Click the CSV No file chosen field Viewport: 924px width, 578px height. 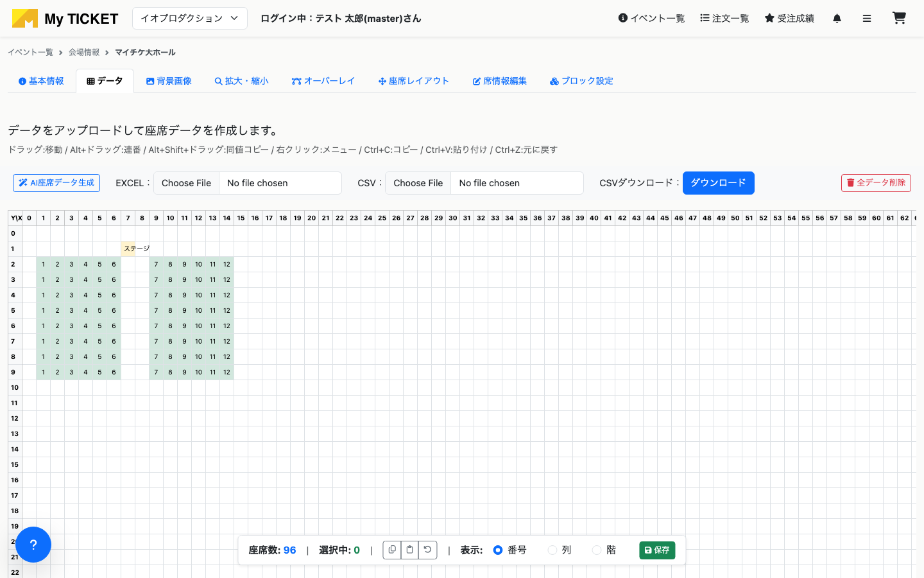(517, 183)
